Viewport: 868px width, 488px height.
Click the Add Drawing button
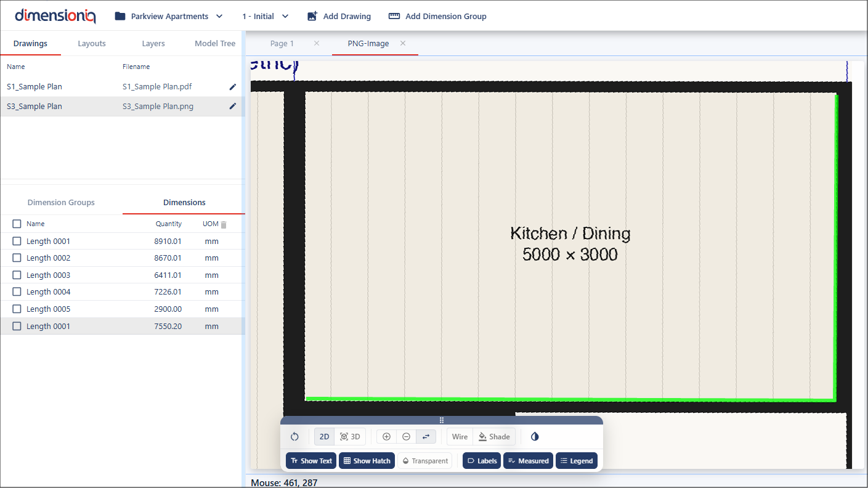[x=339, y=17]
